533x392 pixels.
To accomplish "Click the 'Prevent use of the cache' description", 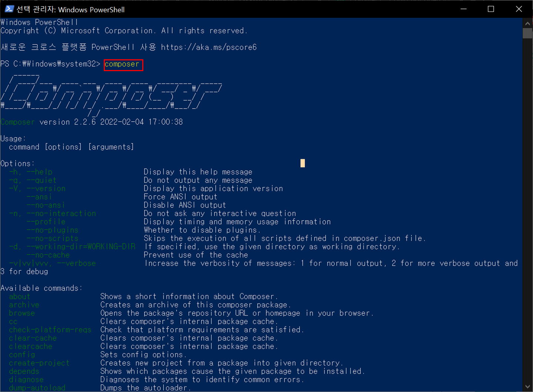I will coord(196,255).
